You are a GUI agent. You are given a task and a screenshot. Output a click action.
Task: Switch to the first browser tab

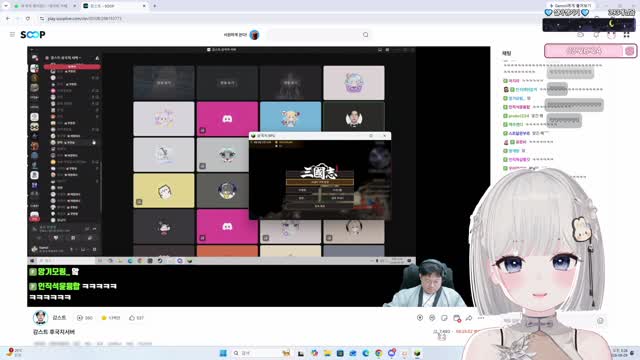[x=44, y=6]
